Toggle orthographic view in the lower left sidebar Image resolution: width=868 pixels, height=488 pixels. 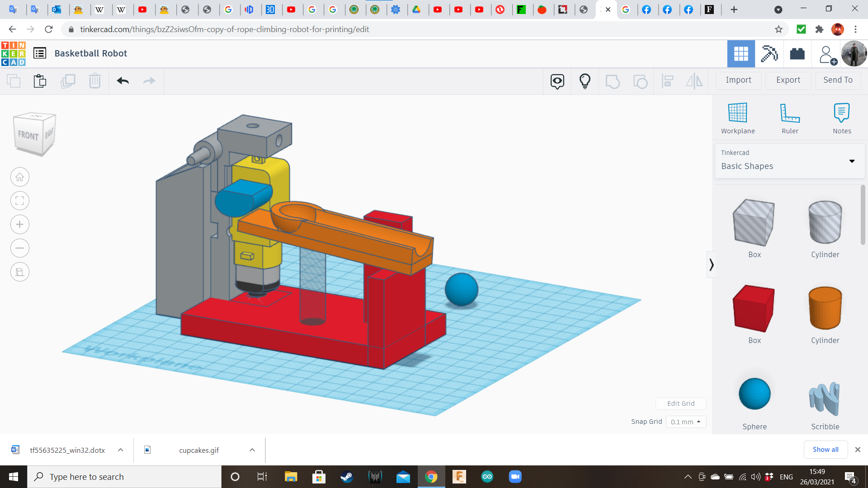point(19,272)
